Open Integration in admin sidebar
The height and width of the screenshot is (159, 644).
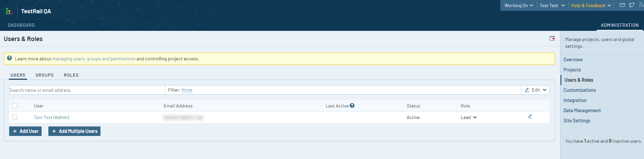(x=575, y=100)
